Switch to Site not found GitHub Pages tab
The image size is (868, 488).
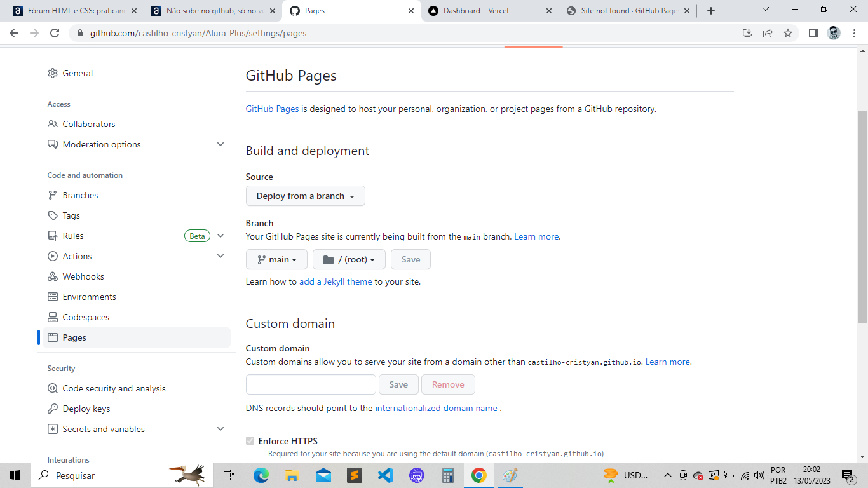coord(628,11)
